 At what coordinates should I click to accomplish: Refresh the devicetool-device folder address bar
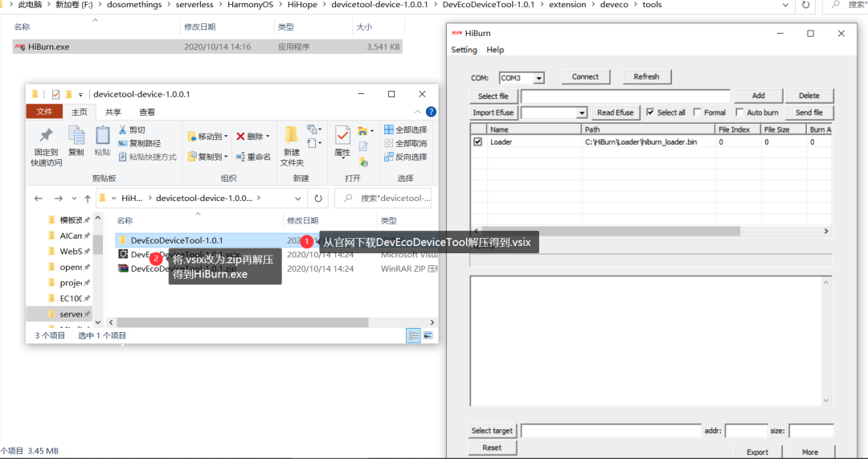(x=318, y=199)
